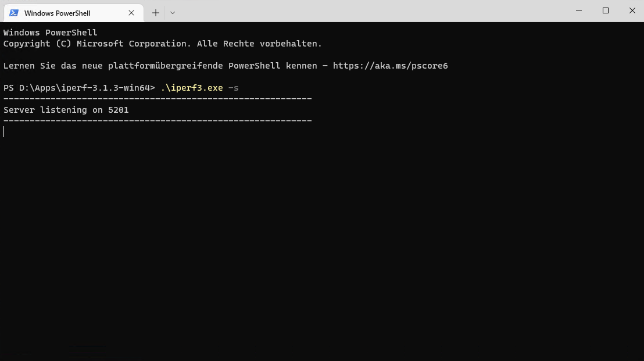Click the empty title bar area
The image size is (644, 361).
pyautogui.click(x=372, y=12)
